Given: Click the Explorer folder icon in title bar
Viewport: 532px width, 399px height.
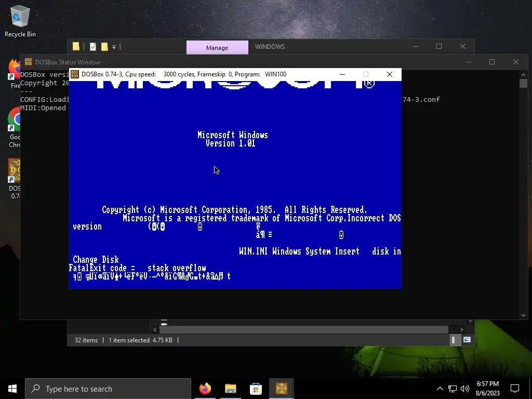Looking at the screenshot, I should 76,46.
